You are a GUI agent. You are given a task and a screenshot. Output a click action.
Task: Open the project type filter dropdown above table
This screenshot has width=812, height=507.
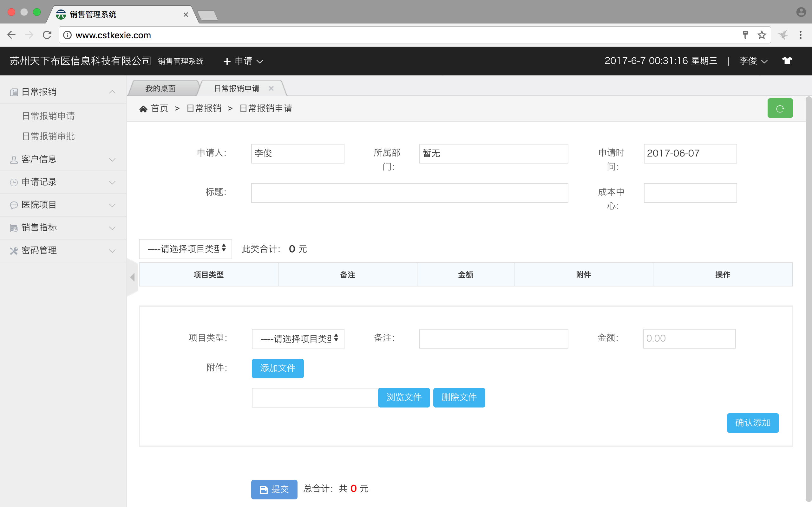pyautogui.click(x=185, y=249)
